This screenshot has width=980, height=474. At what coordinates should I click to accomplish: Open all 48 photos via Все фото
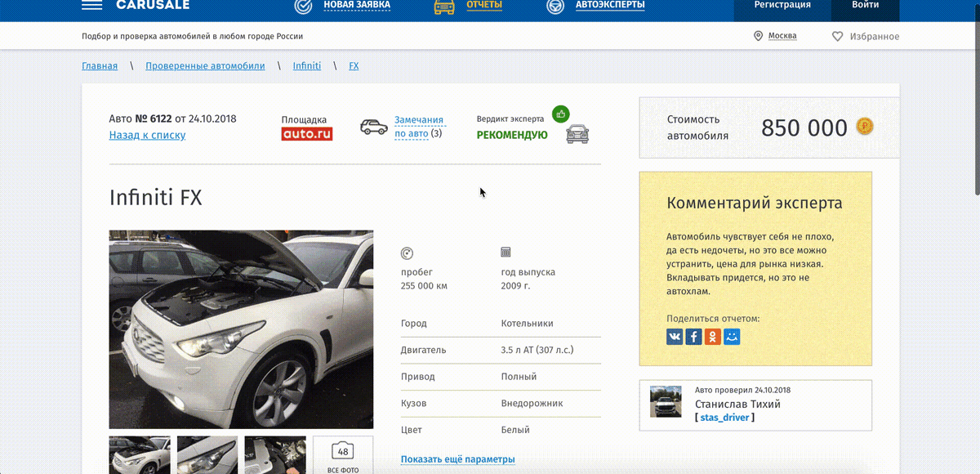[x=343, y=455]
